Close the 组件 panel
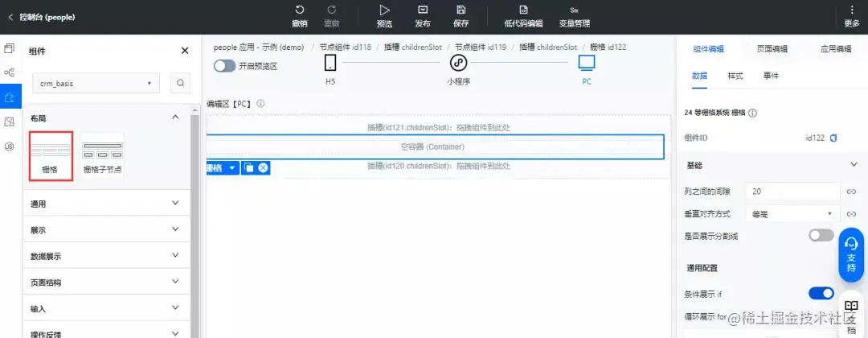The height and width of the screenshot is (338, 868). coord(185,51)
